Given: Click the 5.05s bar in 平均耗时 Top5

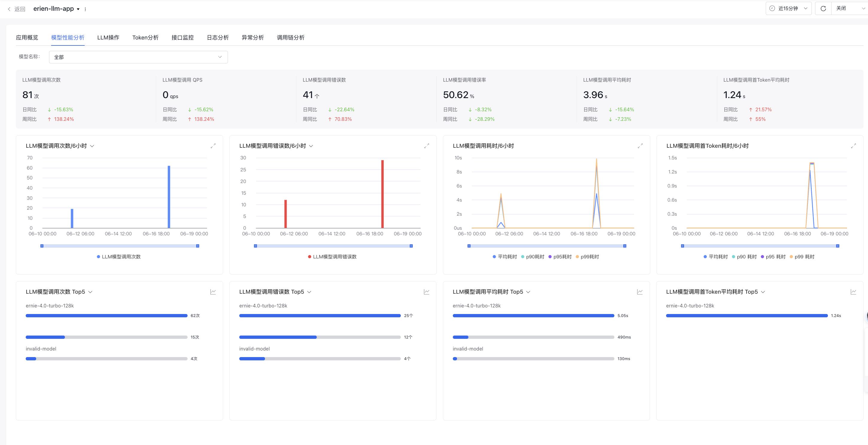Looking at the screenshot, I should tap(533, 316).
